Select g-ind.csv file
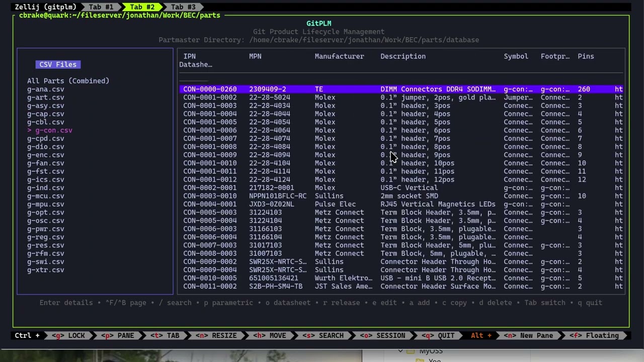The height and width of the screenshot is (362, 644). [x=46, y=188]
